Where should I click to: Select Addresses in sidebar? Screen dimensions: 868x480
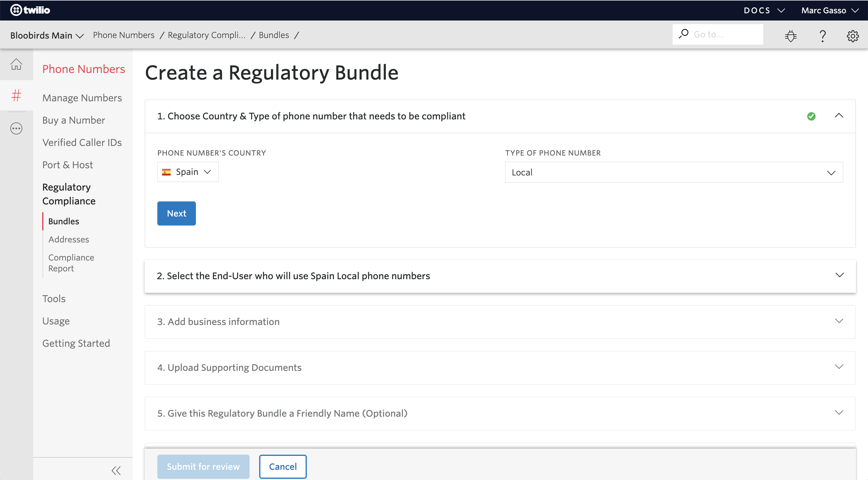[69, 239]
